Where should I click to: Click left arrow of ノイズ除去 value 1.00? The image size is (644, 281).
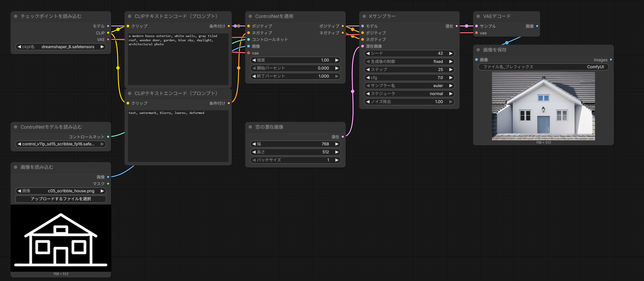coord(368,102)
